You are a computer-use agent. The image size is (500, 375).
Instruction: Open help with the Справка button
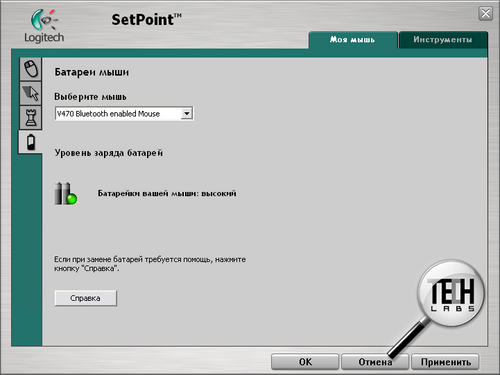pos(85,298)
